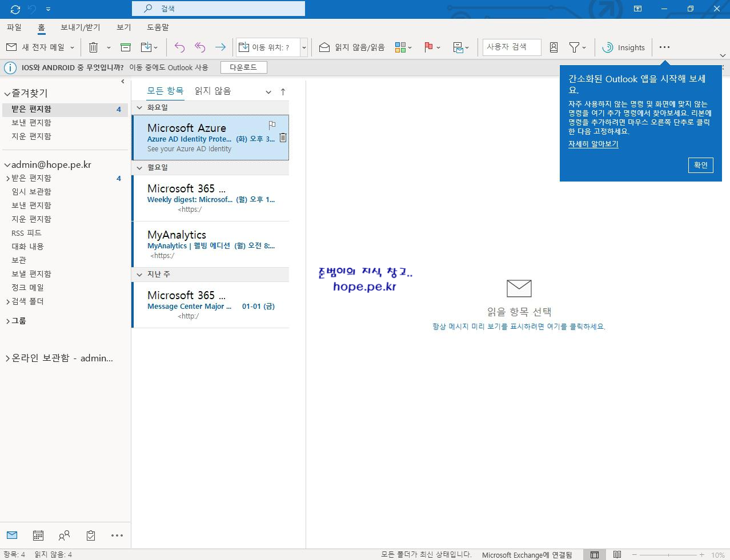This screenshot has height=560, width=730.
Task: Open the People contacts icon
Action: [x=65, y=535]
